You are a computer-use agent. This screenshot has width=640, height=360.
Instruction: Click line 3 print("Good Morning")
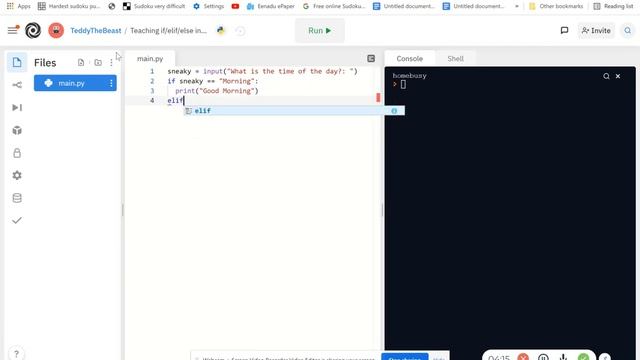pos(217,91)
